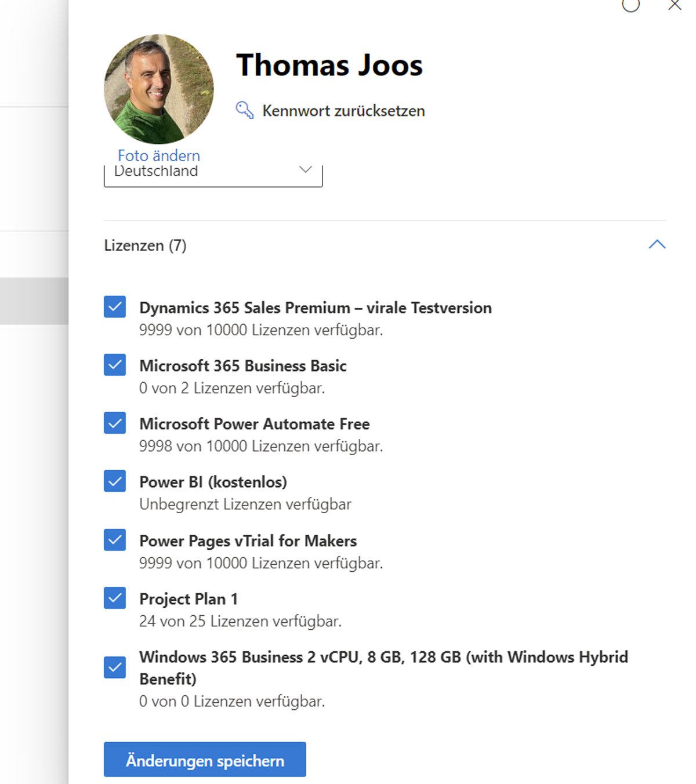Screen dimensions: 696x784
Task: Toggle Windows 365 Business license checkbox
Action: (x=115, y=667)
